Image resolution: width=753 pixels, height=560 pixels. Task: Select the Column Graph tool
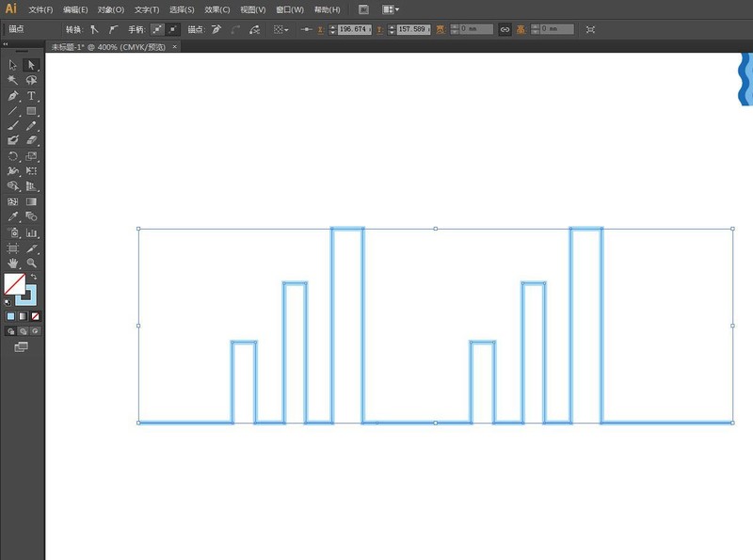pos(31,232)
